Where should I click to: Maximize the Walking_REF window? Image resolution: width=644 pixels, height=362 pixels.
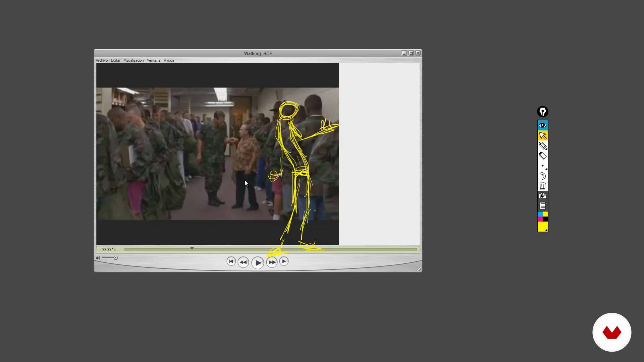[411, 53]
